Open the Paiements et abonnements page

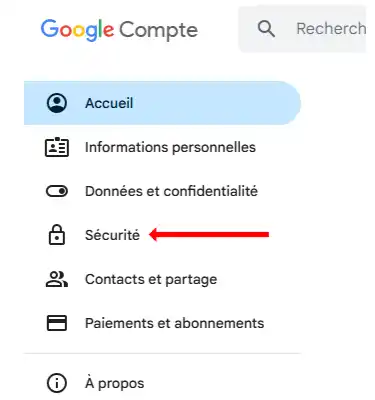(x=174, y=323)
